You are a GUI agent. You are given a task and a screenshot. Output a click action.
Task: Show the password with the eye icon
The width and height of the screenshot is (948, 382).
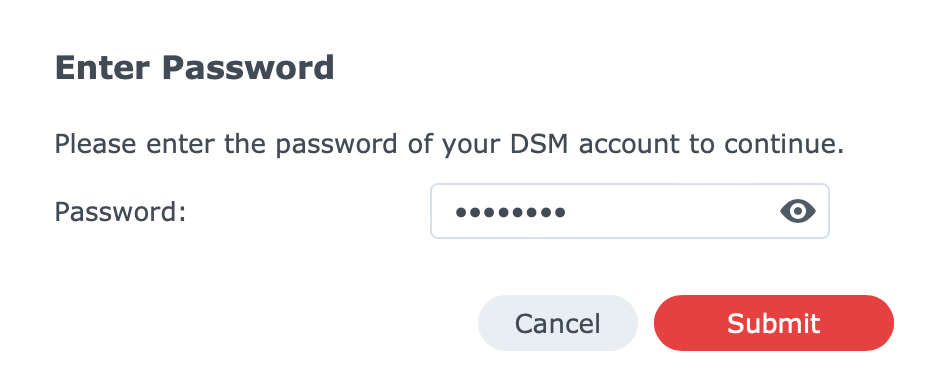797,211
